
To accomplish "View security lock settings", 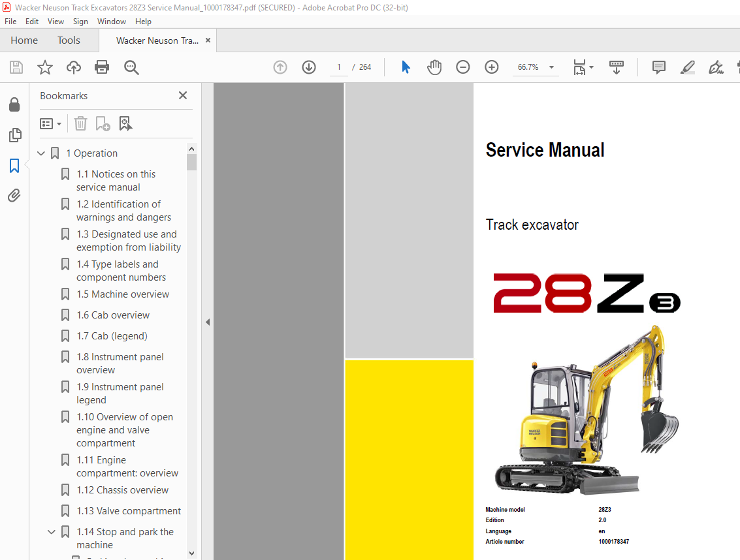I will click(14, 104).
